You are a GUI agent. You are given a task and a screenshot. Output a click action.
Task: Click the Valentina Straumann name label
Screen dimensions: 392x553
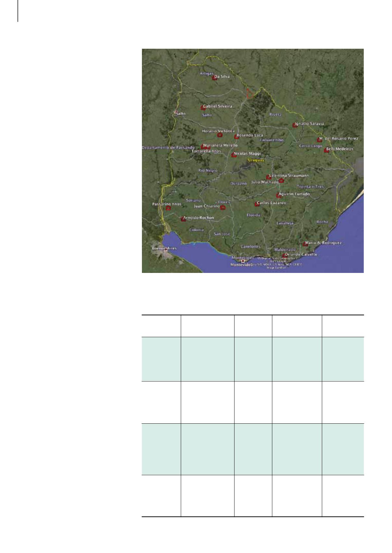[x=289, y=175]
